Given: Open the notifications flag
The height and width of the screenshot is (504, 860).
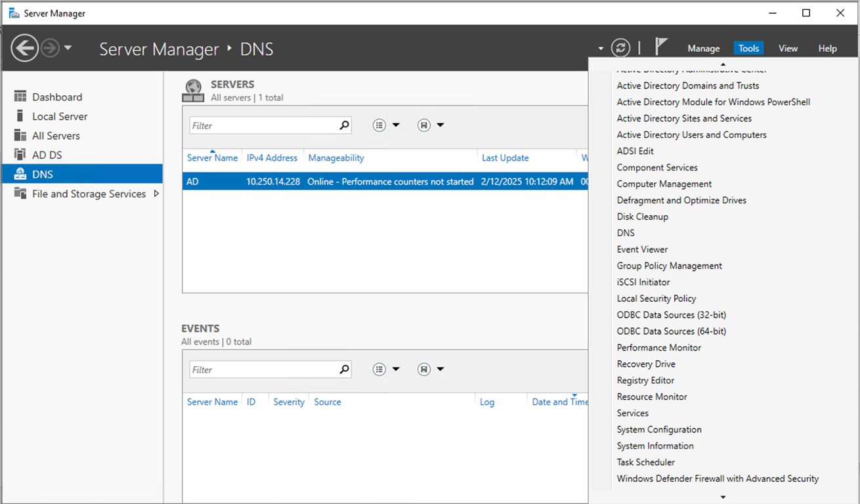Looking at the screenshot, I should (x=661, y=47).
